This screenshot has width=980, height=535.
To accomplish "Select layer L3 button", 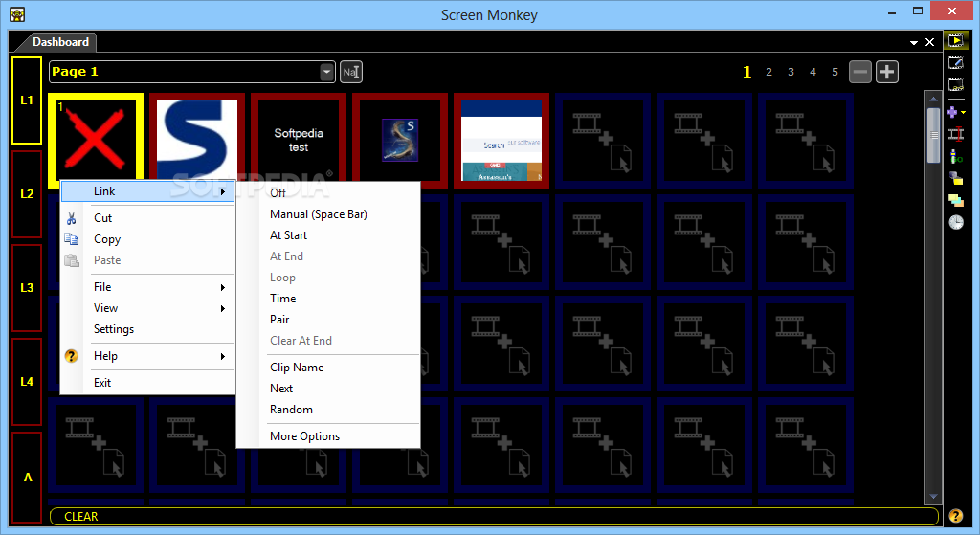I will 27,287.
